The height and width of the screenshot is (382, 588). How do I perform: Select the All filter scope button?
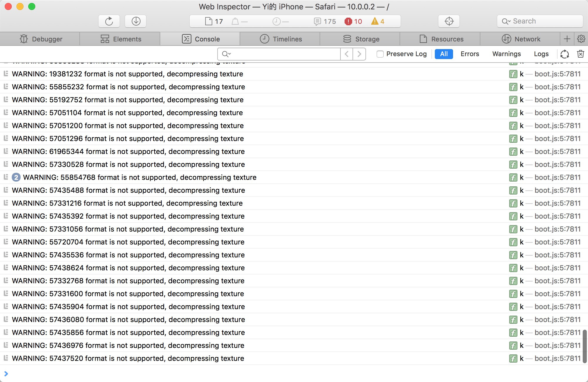tap(444, 54)
